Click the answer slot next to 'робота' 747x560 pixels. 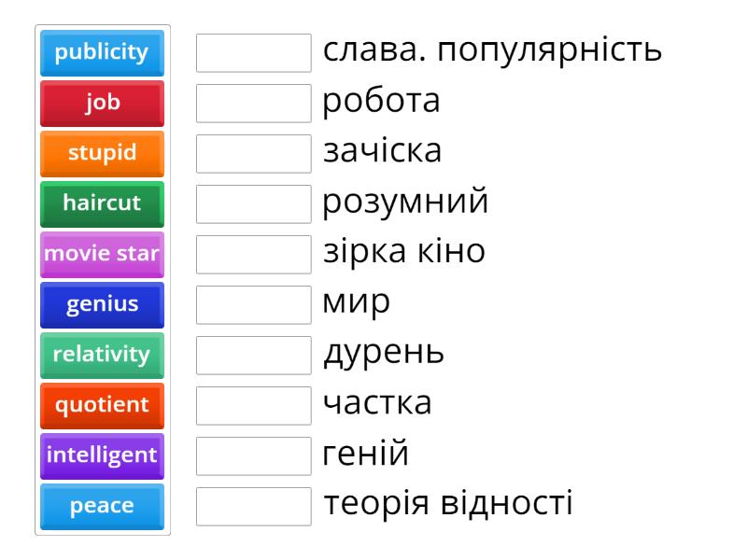pos(254,104)
